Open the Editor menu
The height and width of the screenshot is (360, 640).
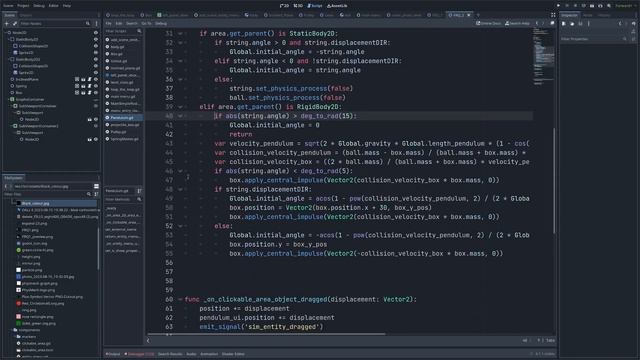coord(53,6)
